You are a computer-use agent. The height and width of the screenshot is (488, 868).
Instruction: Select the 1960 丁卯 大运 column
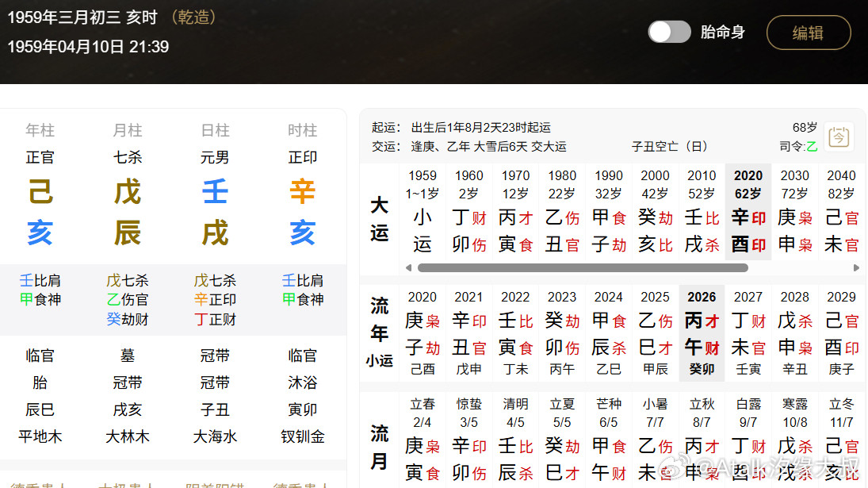click(468, 212)
